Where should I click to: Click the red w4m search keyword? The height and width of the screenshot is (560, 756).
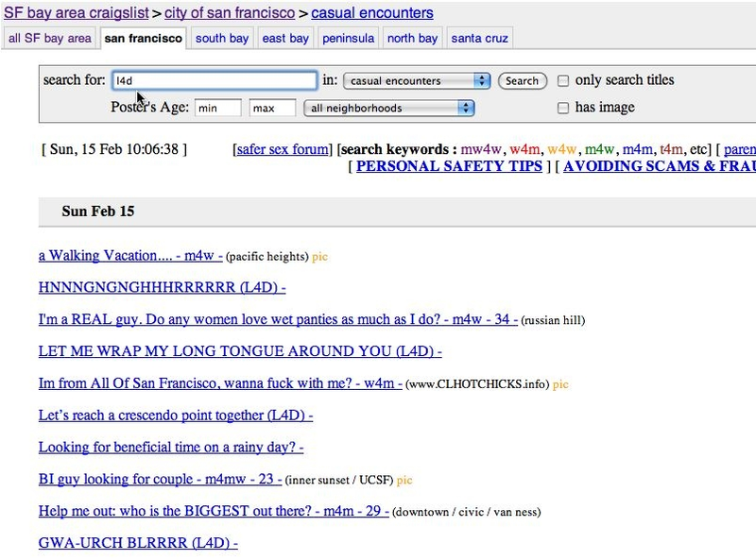(x=524, y=149)
